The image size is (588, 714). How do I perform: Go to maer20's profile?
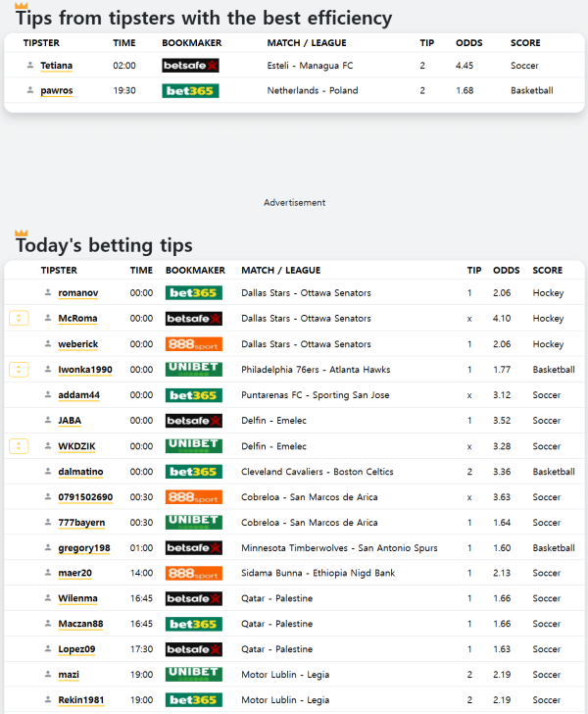[74, 573]
